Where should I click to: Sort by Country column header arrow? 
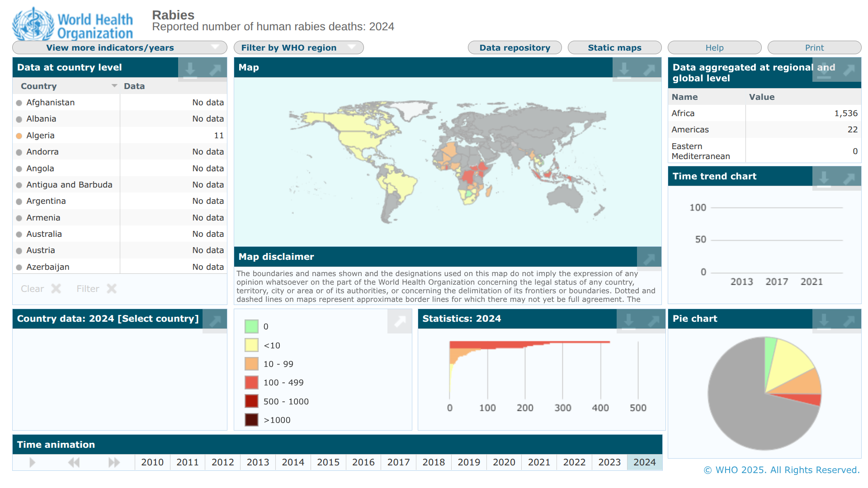point(114,86)
